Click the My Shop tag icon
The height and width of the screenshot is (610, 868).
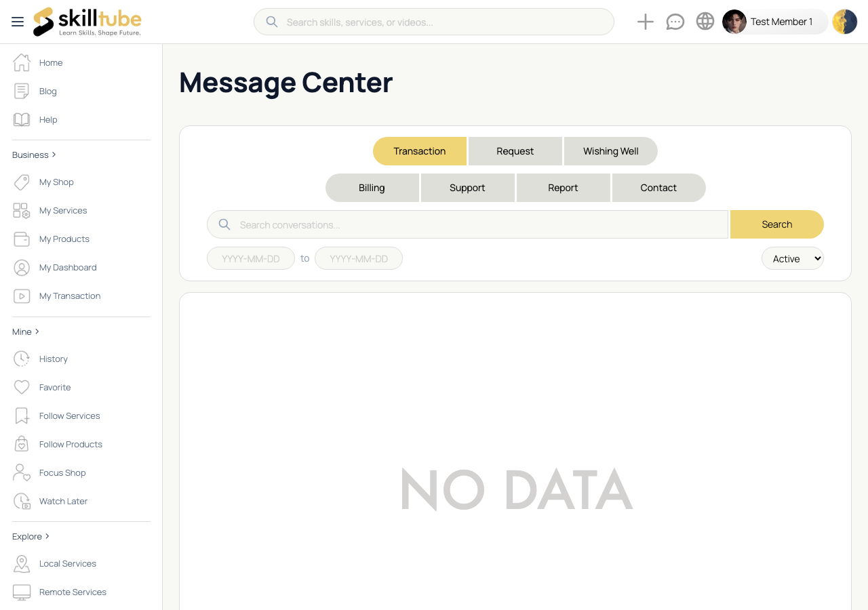pos(22,182)
